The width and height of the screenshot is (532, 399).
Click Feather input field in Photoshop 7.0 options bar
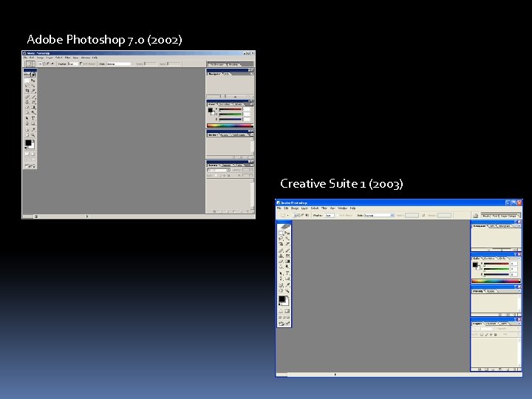pyautogui.click(x=72, y=64)
